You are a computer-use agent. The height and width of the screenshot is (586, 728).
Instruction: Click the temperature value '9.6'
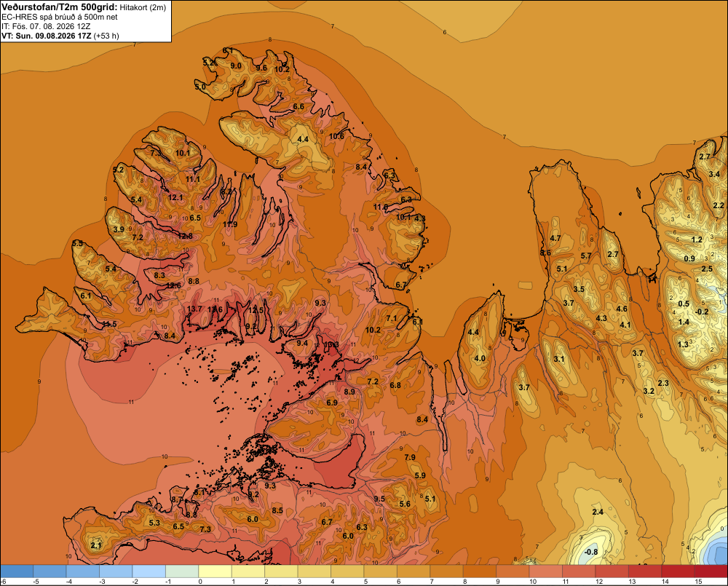pos(262,68)
